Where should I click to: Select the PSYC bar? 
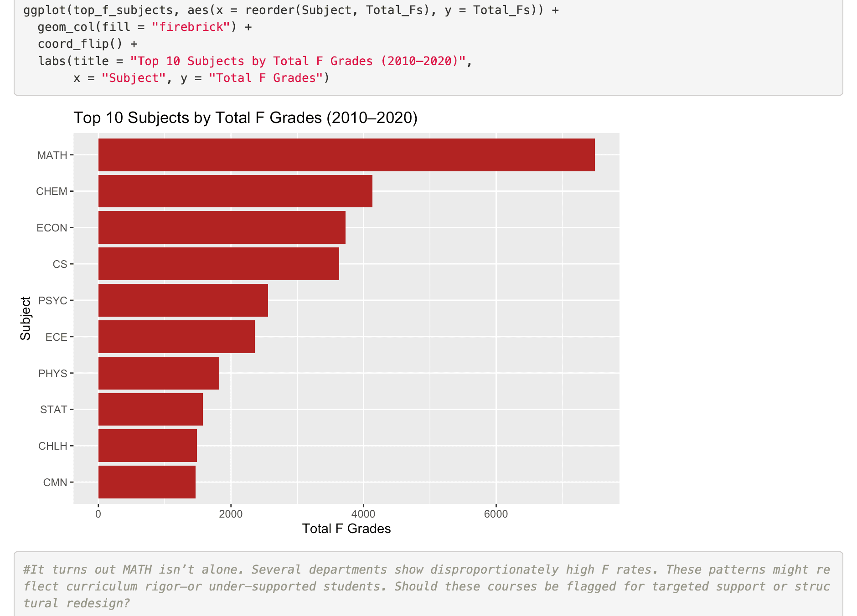[182, 300]
